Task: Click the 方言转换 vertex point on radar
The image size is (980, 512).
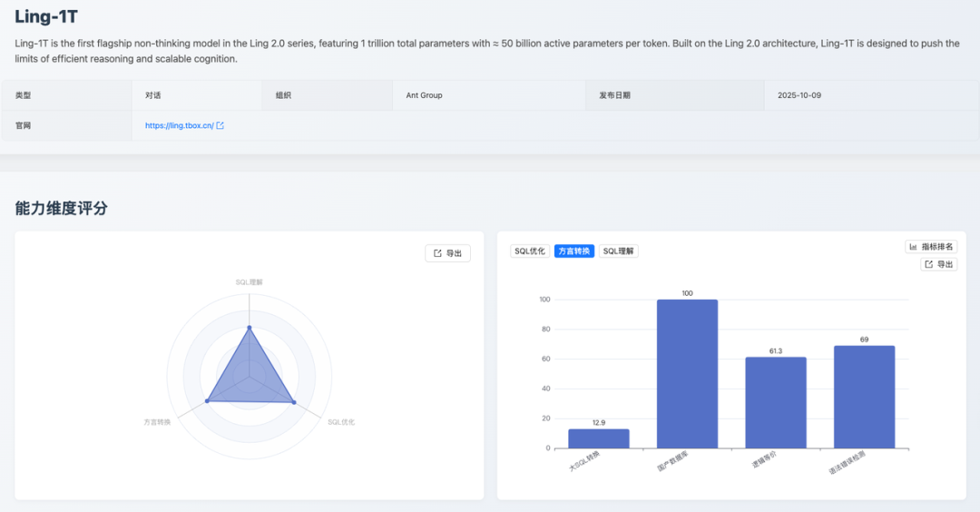Action: tap(208, 400)
